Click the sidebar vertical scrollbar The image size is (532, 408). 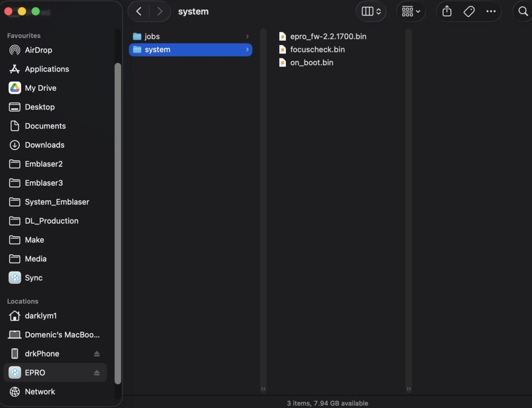(117, 223)
